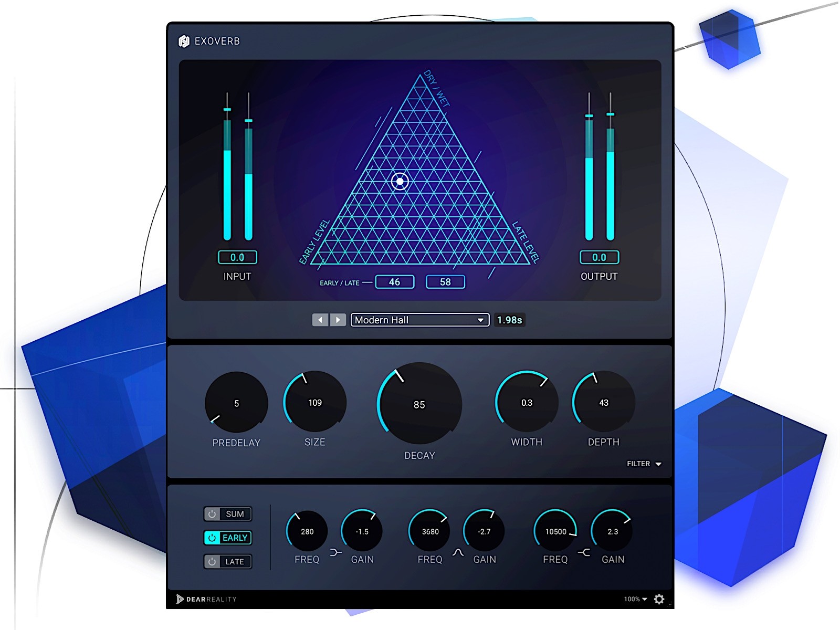This screenshot has width=840, height=630.
Task: Toggle the LATE filter power button
Action: [212, 562]
